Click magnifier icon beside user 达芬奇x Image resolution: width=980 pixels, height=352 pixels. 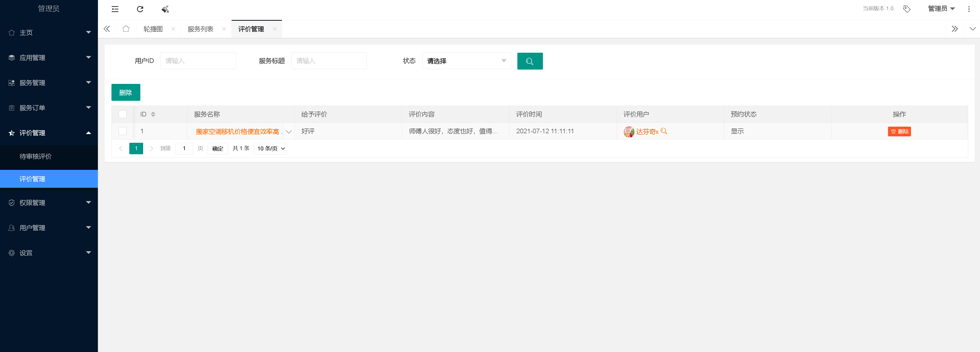(x=664, y=131)
